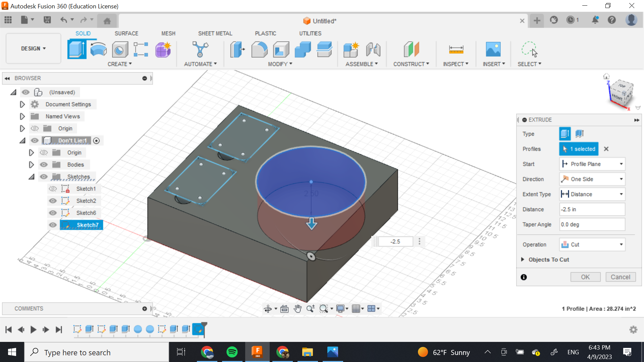Open the Operation dropdown set to Cut
The width and height of the screenshot is (644, 362).
[x=592, y=244]
